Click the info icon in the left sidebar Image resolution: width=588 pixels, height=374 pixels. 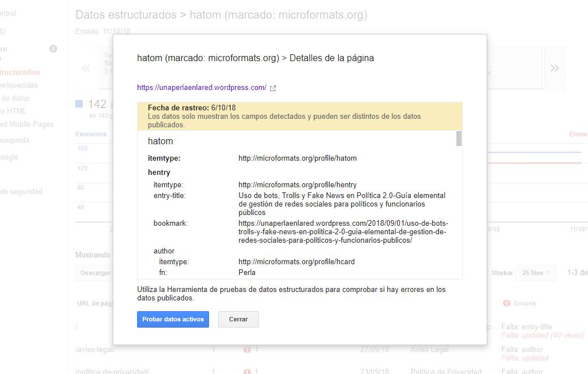coord(53,49)
